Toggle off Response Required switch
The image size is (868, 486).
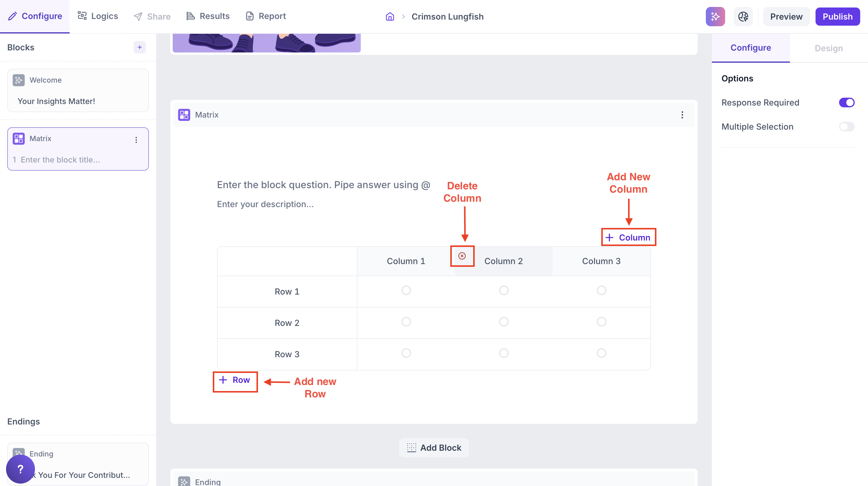(x=846, y=103)
